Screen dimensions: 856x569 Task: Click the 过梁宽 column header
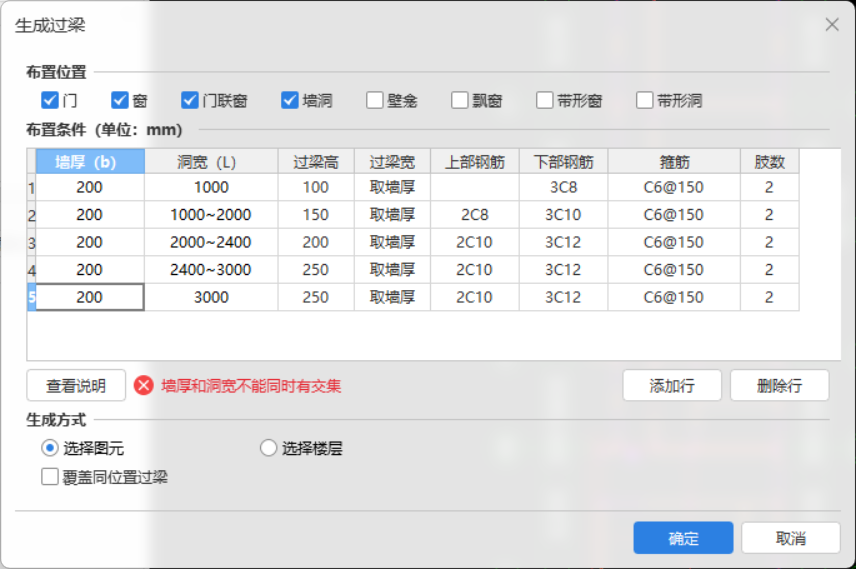393,162
